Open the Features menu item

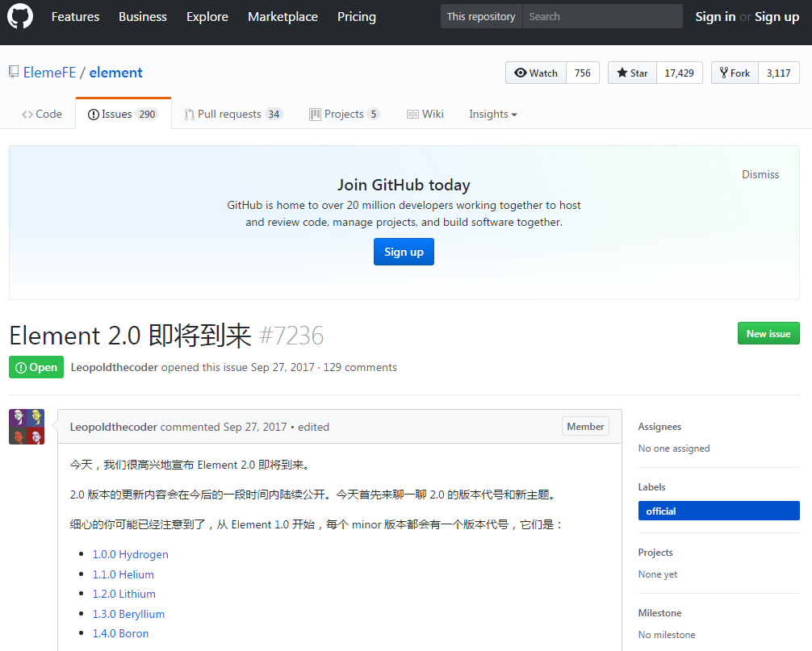[x=75, y=17]
